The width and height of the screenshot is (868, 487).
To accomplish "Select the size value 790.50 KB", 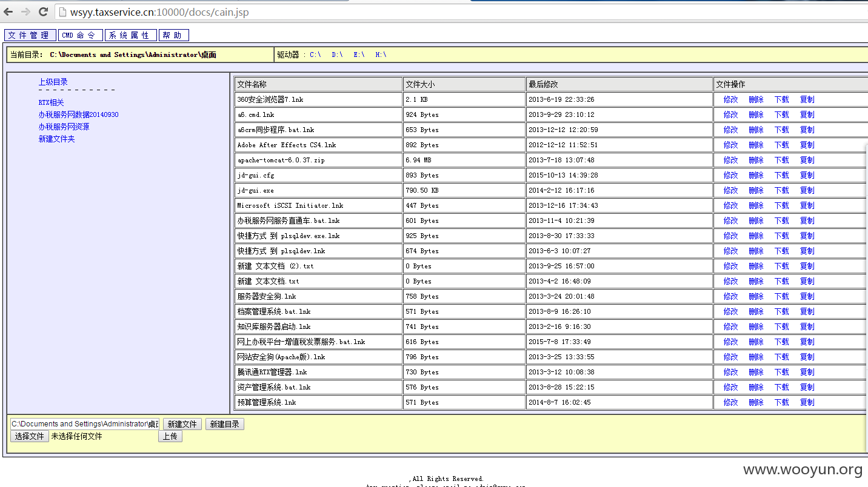I will coord(422,190).
